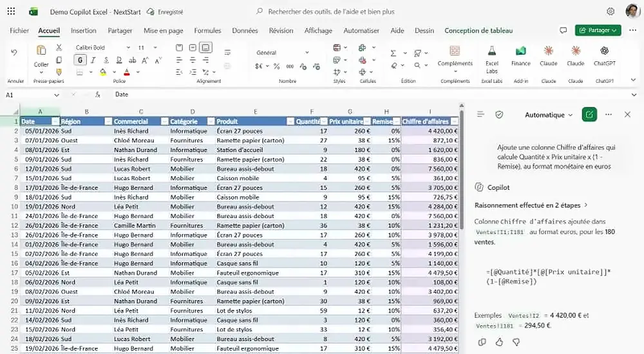Image resolution: width=644 pixels, height=354 pixels.
Task: Click the Copilot shield icon
Action: pos(499,115)
